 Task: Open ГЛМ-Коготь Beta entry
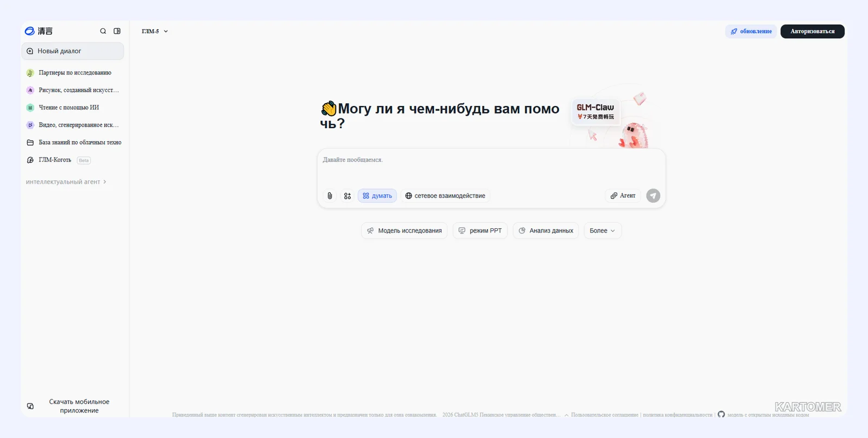pos(73,160)
